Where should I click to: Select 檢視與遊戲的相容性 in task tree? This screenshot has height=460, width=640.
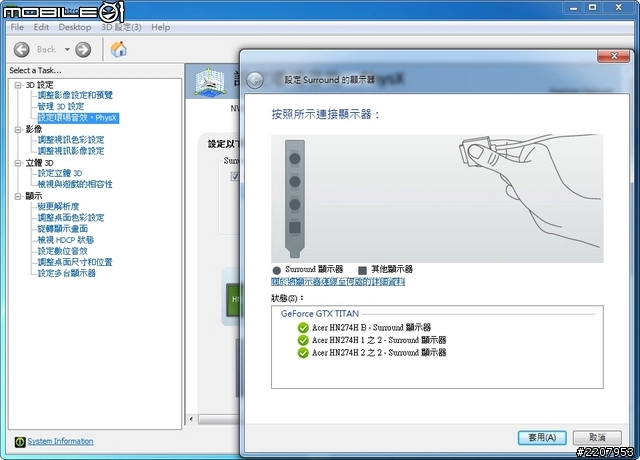[75, 184]
